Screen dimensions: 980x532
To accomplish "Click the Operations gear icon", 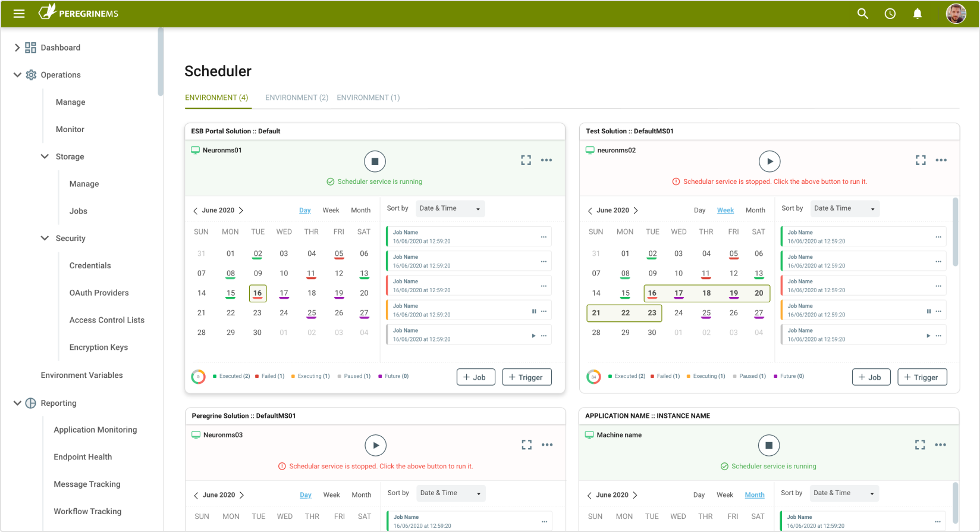I will coord(31,75).
